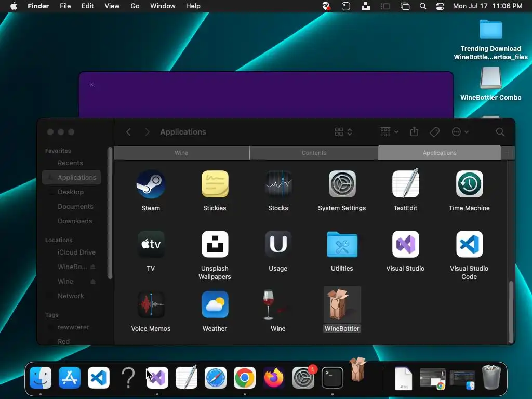
Task: Click the new tab plus button
Action: 508,153
